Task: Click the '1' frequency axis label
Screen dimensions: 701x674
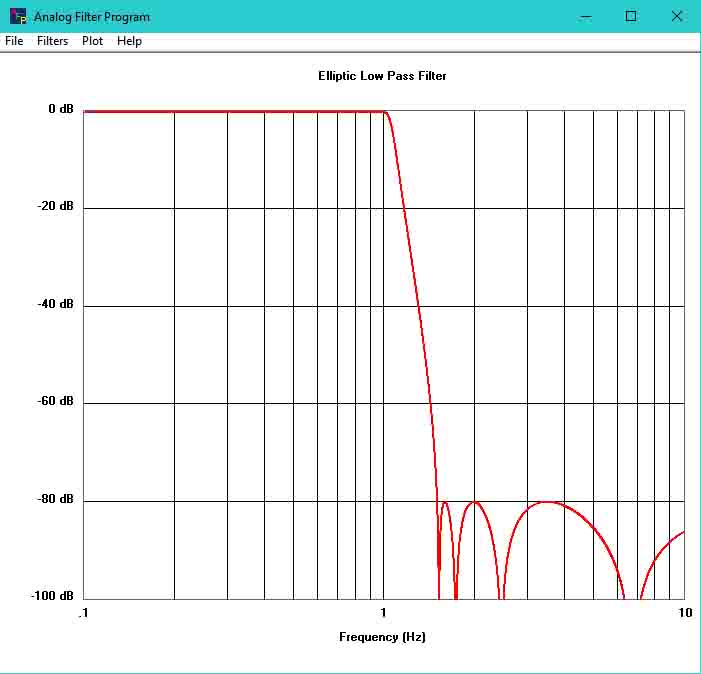Action: [383, 613]
